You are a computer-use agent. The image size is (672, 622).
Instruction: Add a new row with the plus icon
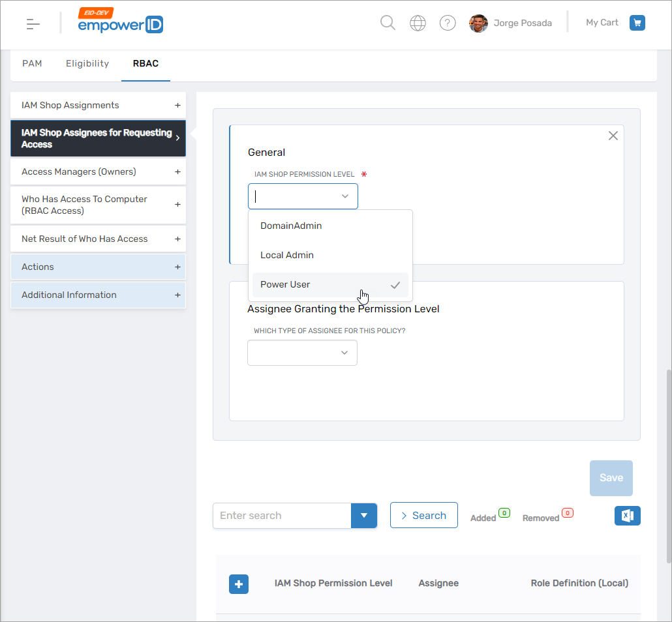[239, 584]
